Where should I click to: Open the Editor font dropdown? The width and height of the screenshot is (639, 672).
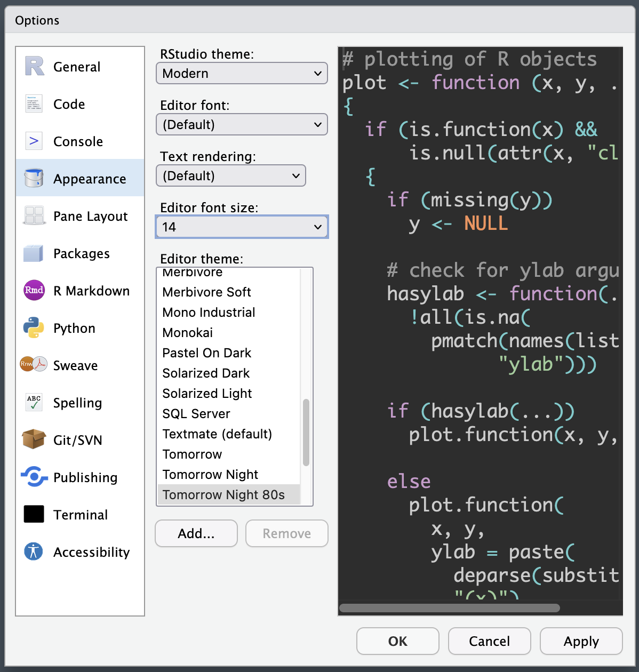pyautogui.click(x=242, y=124)
